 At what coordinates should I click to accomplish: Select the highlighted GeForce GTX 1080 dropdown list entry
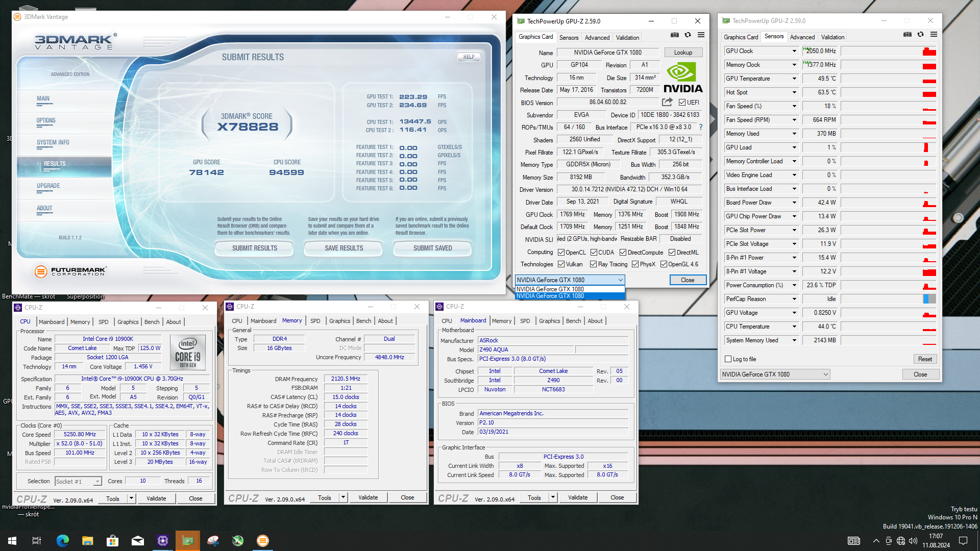click(570, 296)
